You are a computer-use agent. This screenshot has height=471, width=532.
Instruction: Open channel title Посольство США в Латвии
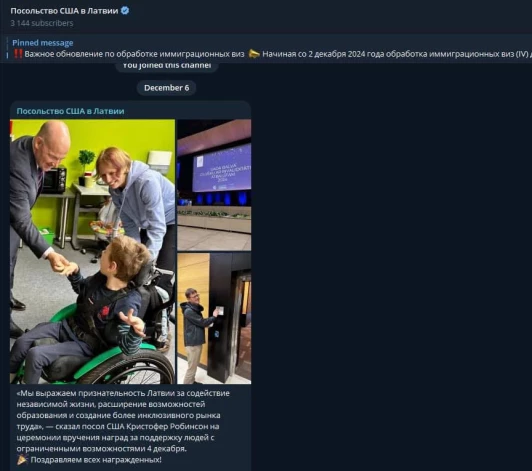pyautogui.click(x=64, y=11)
